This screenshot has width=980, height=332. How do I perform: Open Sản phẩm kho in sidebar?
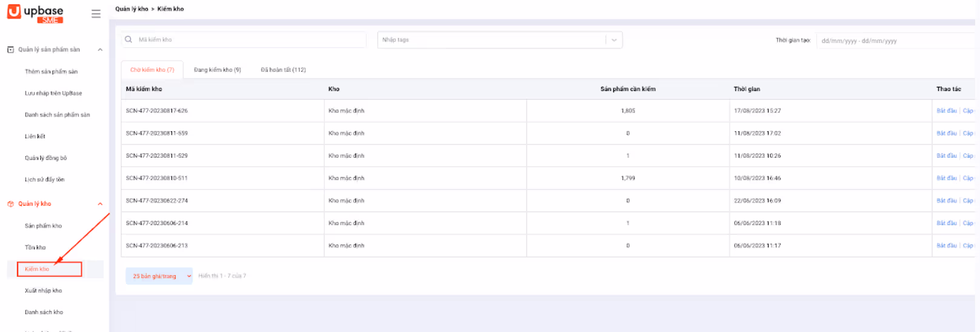click(43, 226)
